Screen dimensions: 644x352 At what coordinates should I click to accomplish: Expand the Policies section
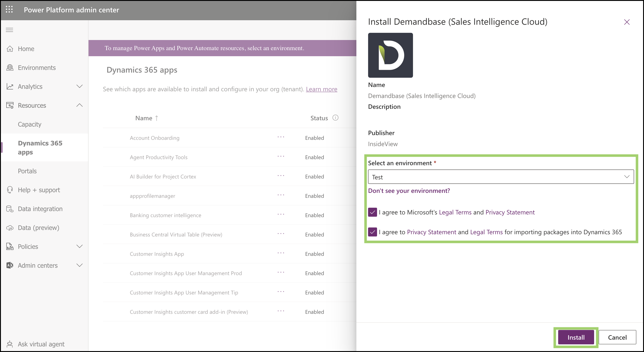click(x=79, y=247)
